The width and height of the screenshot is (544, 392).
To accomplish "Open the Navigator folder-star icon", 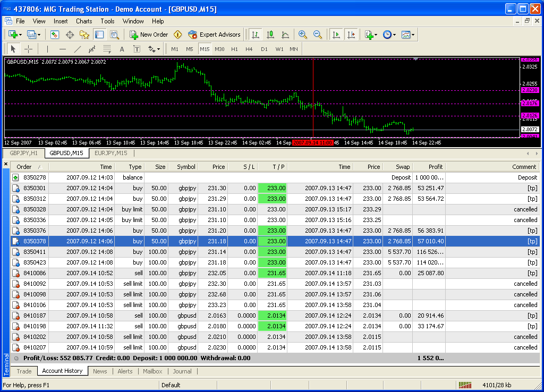I will pos(84,35).
